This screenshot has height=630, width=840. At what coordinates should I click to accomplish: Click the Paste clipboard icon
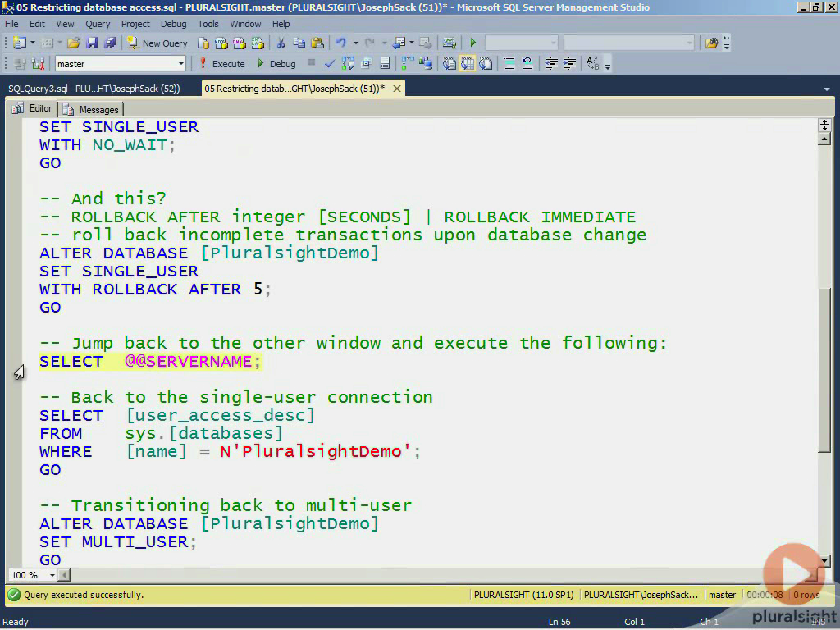(317, 43)
